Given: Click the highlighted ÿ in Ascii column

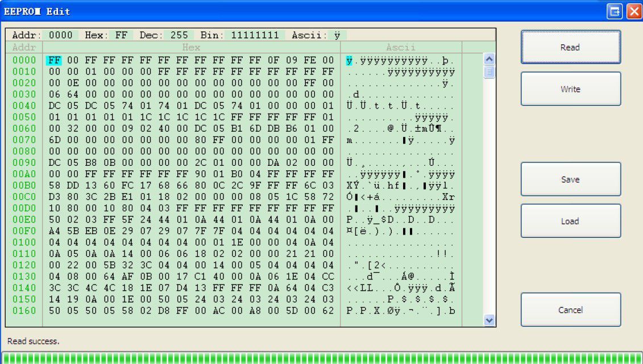Looking at the screenshot, I should click(x=349, y=61).
